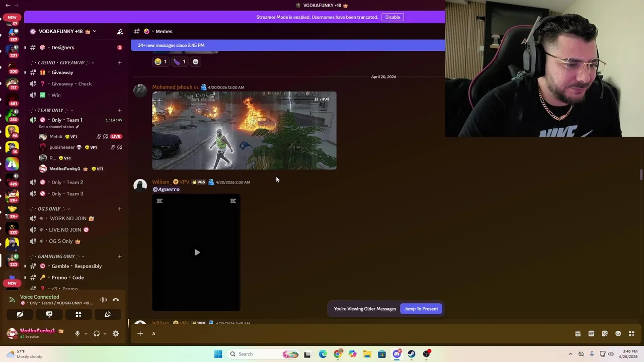Share your screen from the voice panel
This screenshot has height=362, width=644.
pyautogui.click(x=49, y=314)
